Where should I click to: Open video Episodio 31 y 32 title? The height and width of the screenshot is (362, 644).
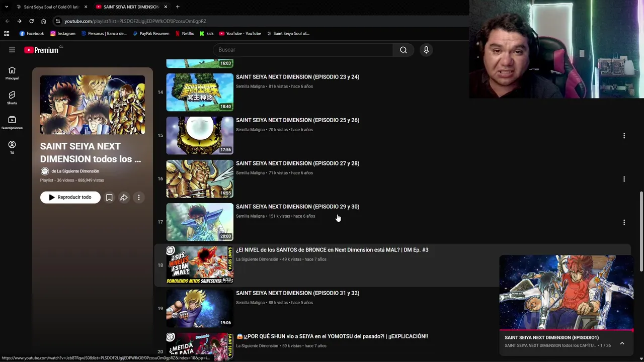point(297,293)
